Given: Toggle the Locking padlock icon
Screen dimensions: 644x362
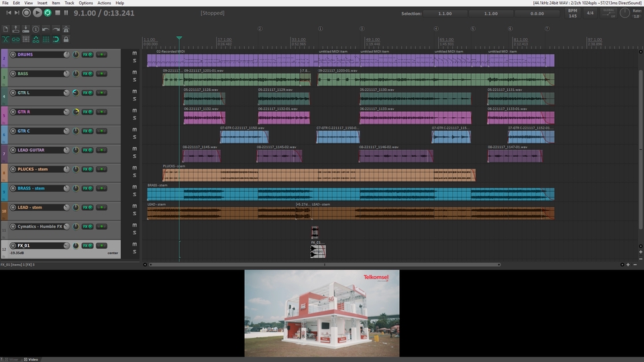Looking at the screenshot, I should (66, 40).
